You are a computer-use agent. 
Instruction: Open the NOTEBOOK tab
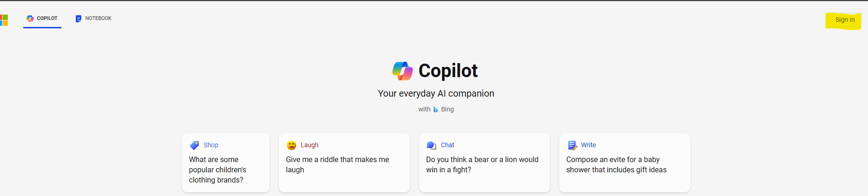tap(93, 19)
